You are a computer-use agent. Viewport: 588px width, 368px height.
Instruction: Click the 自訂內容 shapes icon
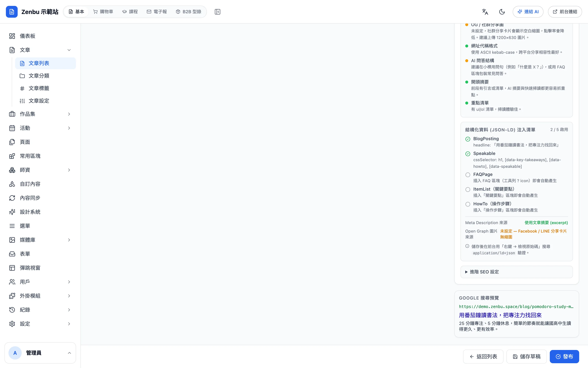(x=12, y=184)
